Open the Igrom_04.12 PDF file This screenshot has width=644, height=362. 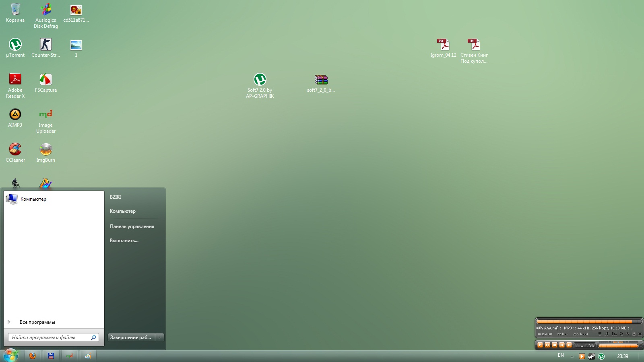tap(443, 45)
